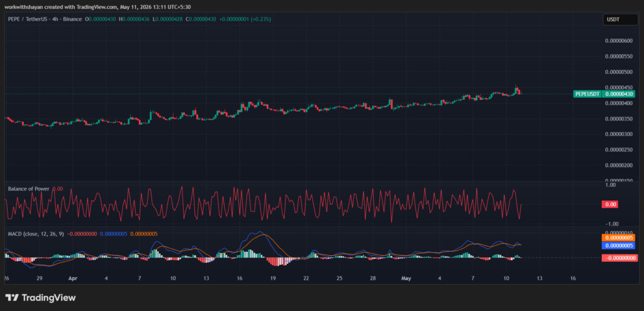This screenshot has height=311, width=644.
Task: Click the workwithshayan created with TradingView.com caption
Action: click(x=60, y=6)
